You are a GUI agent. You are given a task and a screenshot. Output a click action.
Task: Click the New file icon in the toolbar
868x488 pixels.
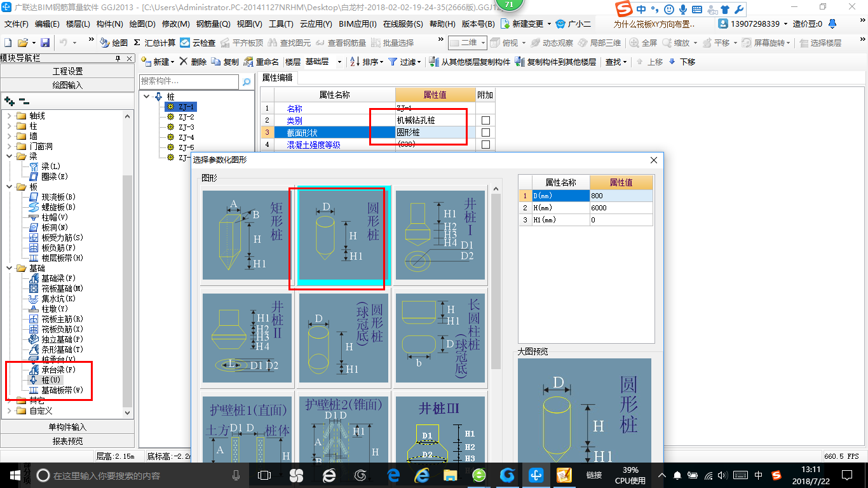tap(8, 43)
